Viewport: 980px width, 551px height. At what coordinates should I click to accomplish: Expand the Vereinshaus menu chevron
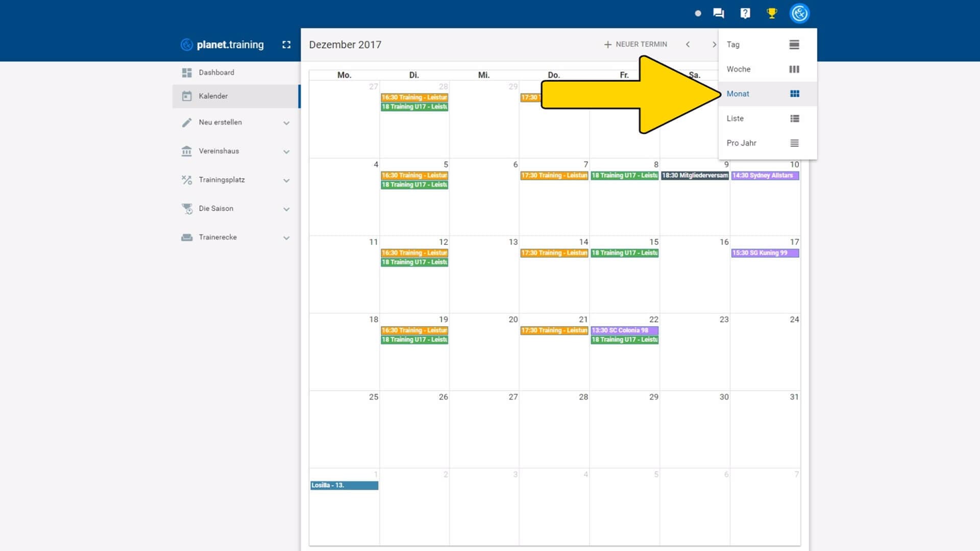(x=286, y=152)
